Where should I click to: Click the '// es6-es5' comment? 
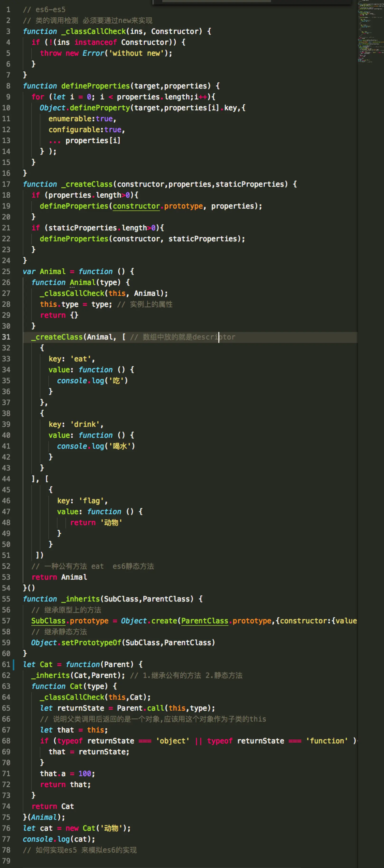[x=44, y=9]
